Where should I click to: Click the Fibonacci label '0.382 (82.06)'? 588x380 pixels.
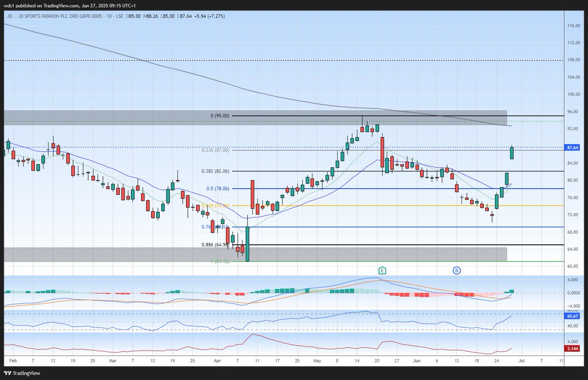(216, 171)
